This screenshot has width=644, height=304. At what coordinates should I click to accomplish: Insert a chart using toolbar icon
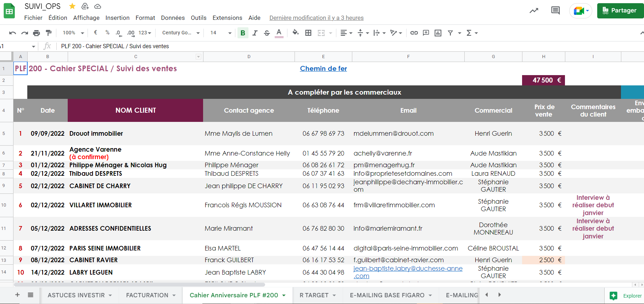pos(438,33)
